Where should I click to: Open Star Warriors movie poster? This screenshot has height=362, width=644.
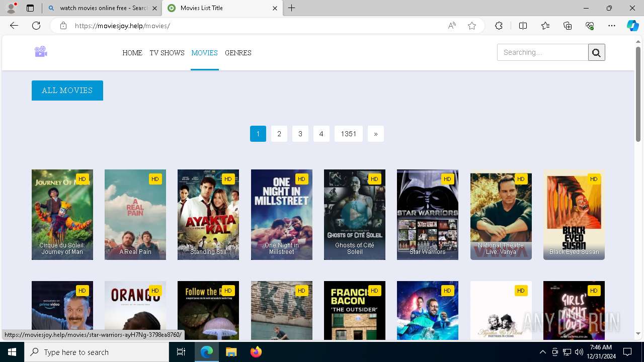(428, 215)
